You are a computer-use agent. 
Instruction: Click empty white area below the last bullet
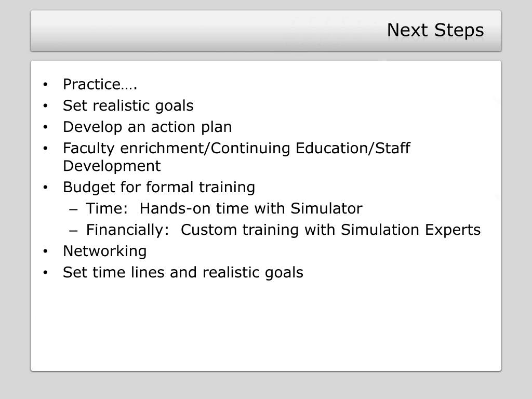pos(266,326)
